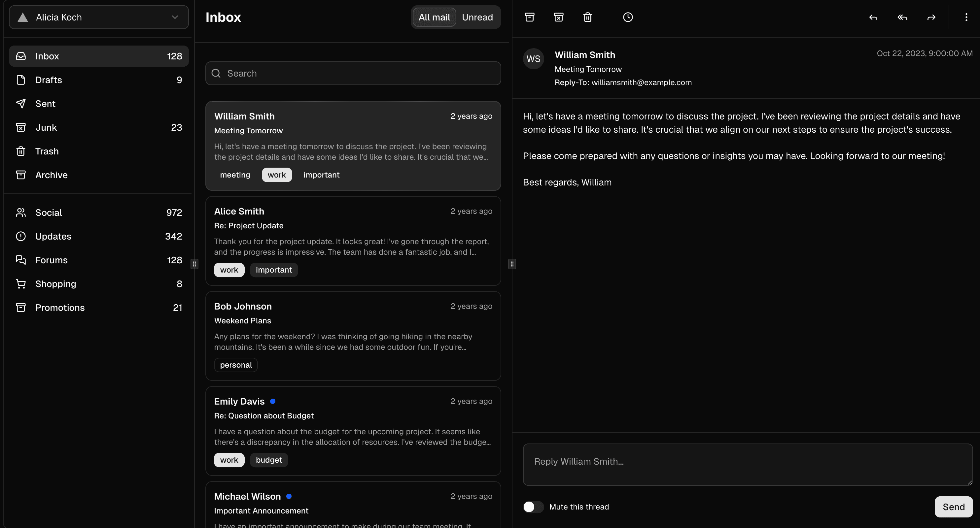Open the Social category in sidebar
The width and height of the screenshot is (980, 528).
click(x=49, y=213)
